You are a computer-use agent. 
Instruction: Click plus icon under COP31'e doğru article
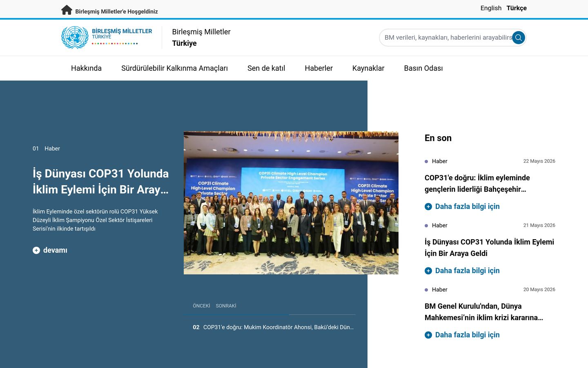(428, 206)
